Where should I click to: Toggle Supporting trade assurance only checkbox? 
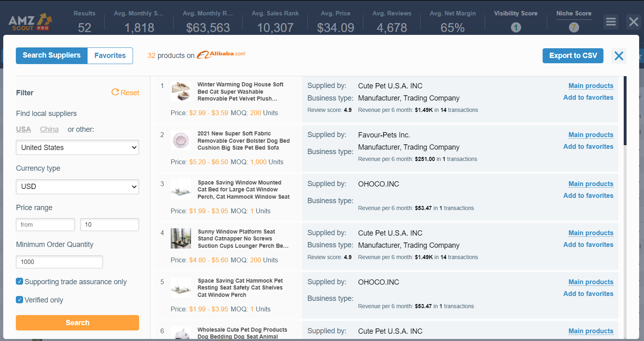point(19,281)
